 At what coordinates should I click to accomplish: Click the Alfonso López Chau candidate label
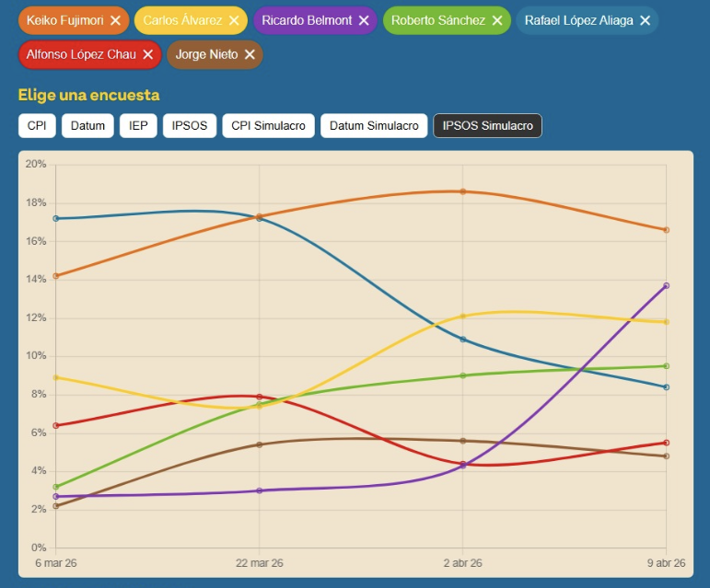tap(81, 54)
